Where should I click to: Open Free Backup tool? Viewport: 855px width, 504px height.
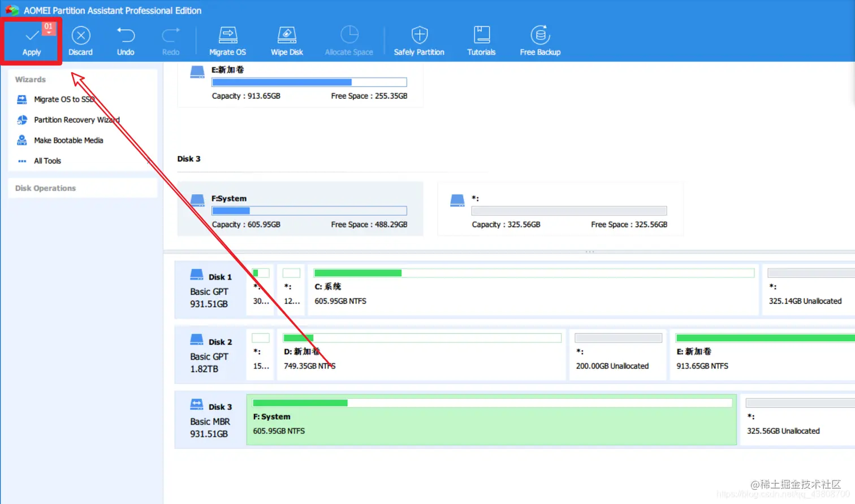click(x=540, y=41)
